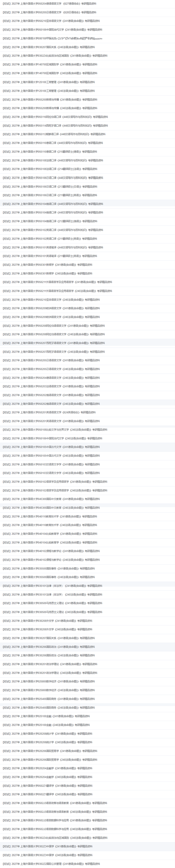The image size is (175, 868).
Task: Open 055108法语口译《214翻译硕士(法语)》 link
Action: pos(50,169)
